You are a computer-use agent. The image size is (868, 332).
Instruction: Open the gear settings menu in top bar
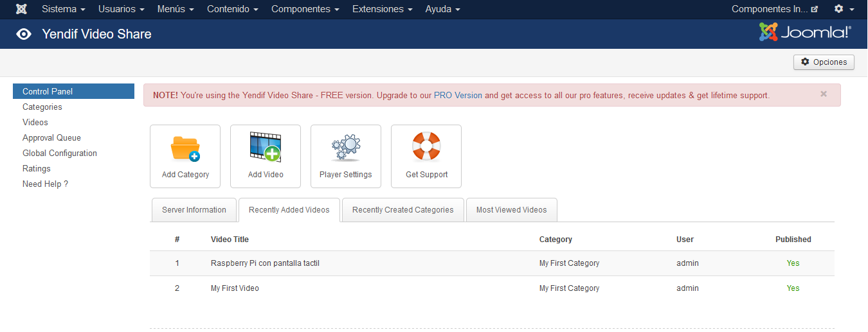(844, 9)
